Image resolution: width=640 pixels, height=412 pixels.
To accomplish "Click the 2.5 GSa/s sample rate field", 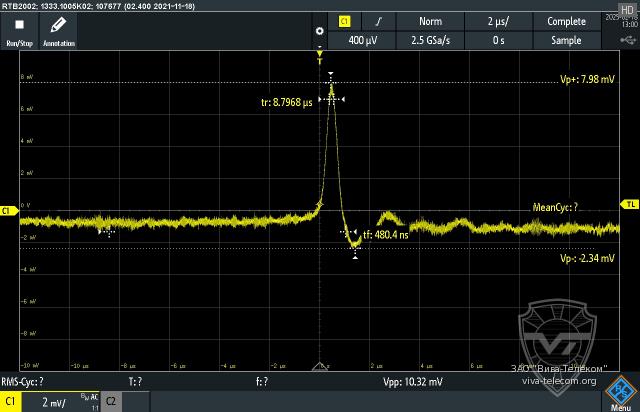I will (x=430, y=40).
